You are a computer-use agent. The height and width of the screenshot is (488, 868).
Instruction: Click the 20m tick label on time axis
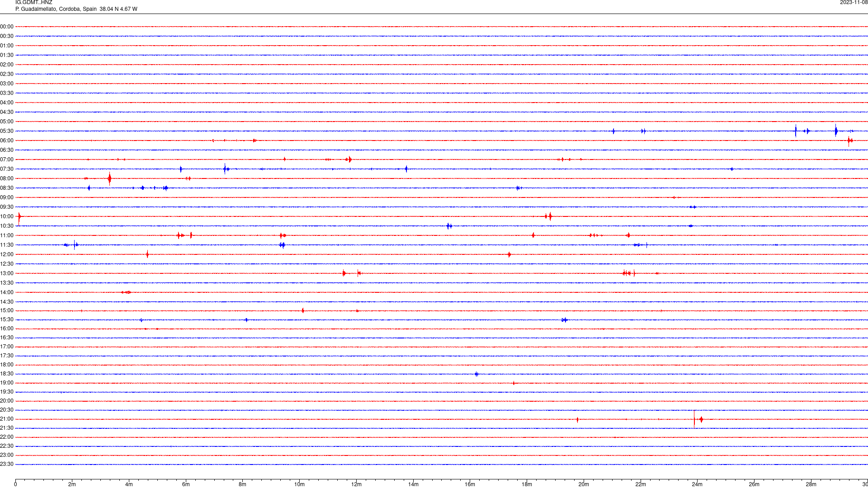[584, 484]
